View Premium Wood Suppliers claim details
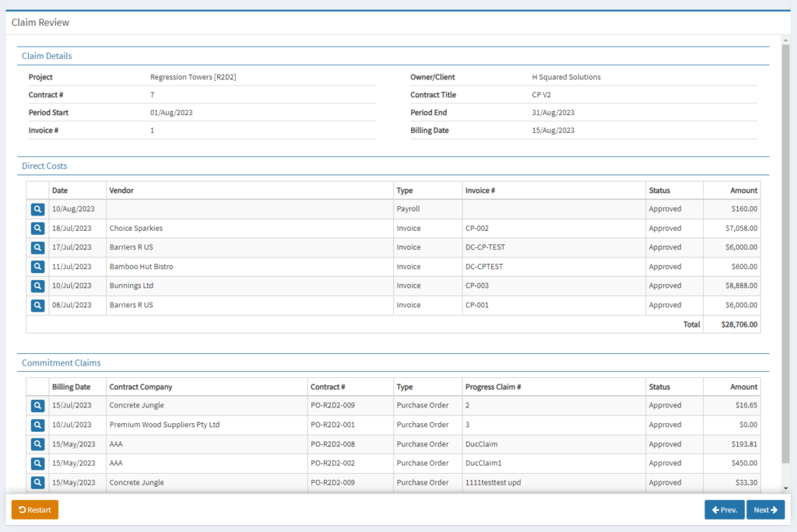Screen dimensions: 797x532 37,425
